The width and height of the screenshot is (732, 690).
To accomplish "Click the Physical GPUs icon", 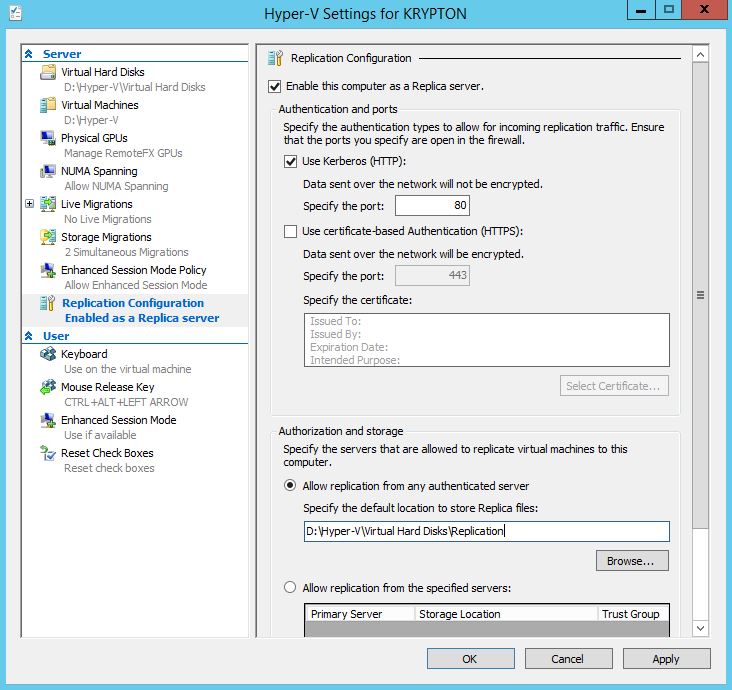I will point(48,138).
